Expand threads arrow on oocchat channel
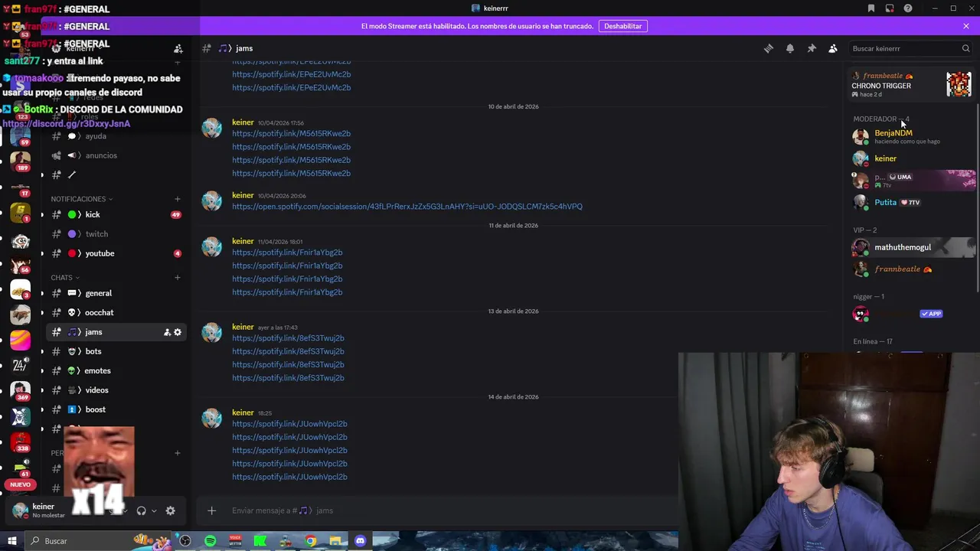This screenshot has width=980, height=551. click(42, 312)
